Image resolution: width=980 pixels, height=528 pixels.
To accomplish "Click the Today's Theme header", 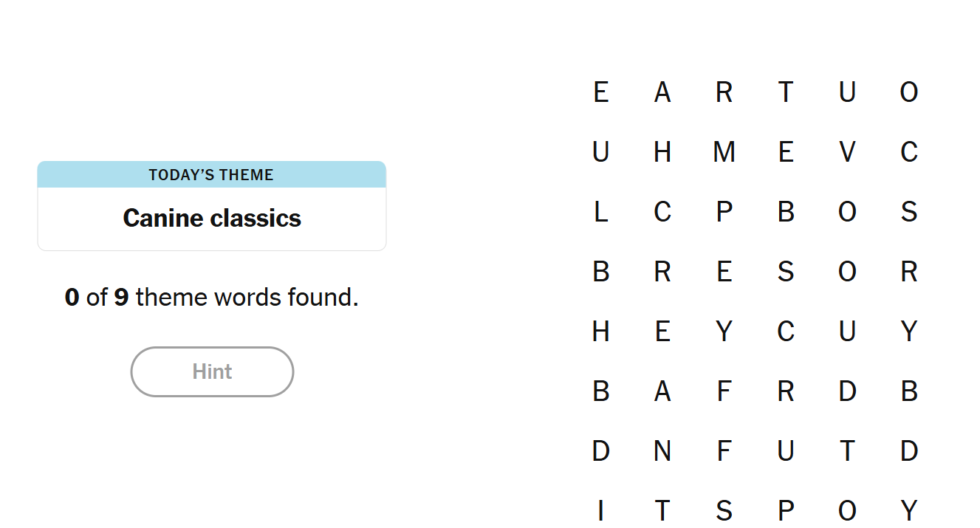I will [211, 175].
